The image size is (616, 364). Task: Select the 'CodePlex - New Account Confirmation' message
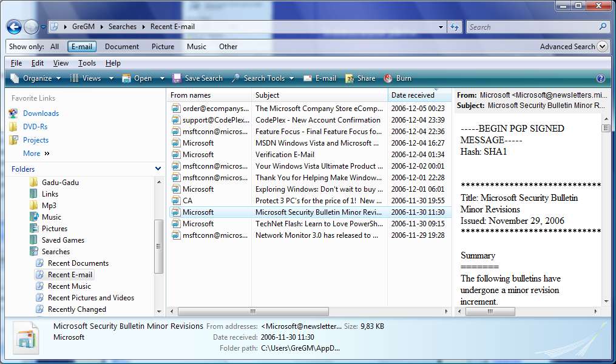309,120
